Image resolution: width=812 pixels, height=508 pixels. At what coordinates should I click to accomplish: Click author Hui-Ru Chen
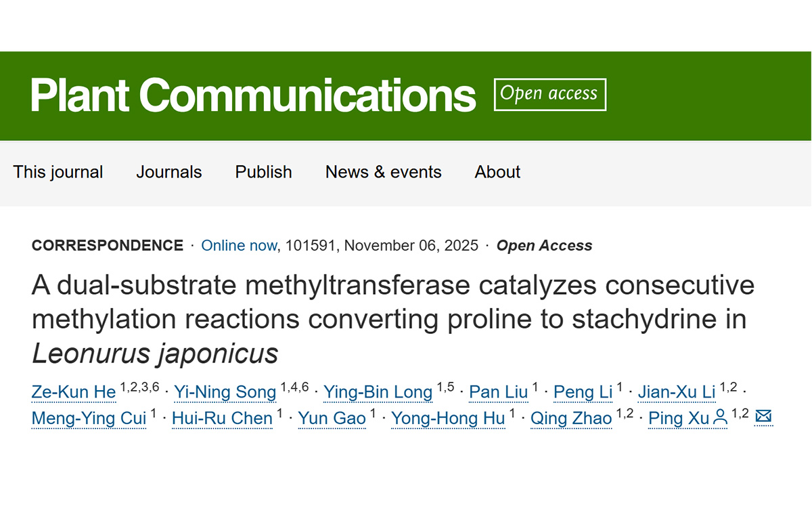click(x=222, y=419)
